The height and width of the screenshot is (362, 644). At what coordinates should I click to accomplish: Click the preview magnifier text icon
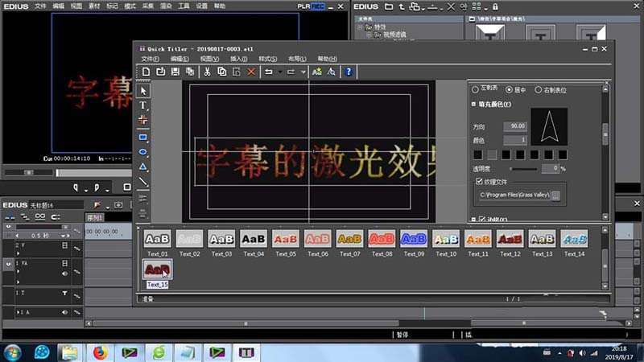coord(332,72)
